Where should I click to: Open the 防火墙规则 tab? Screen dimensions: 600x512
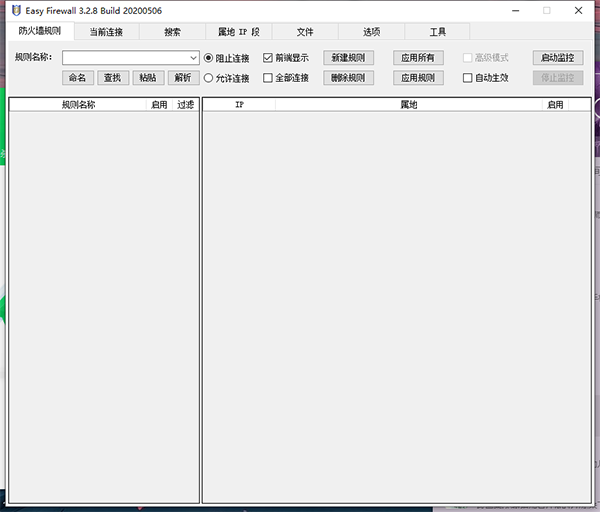[x=40, y=31]
